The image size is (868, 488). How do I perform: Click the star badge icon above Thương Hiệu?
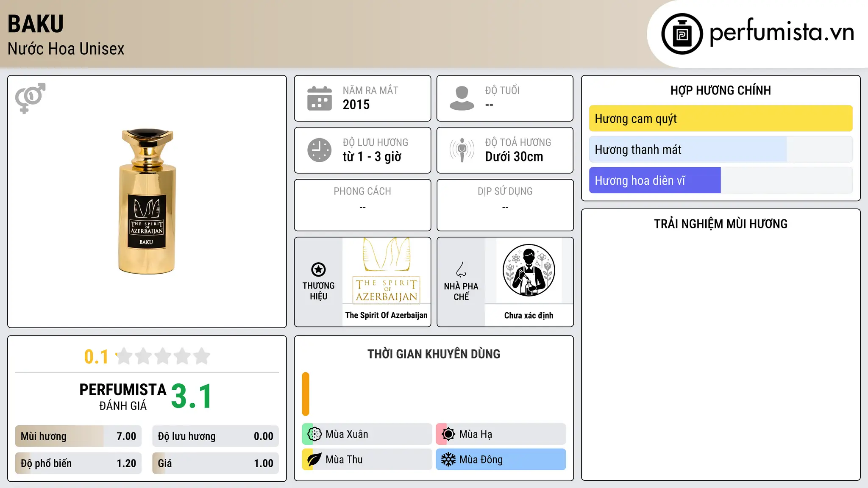tap(318, 269)
